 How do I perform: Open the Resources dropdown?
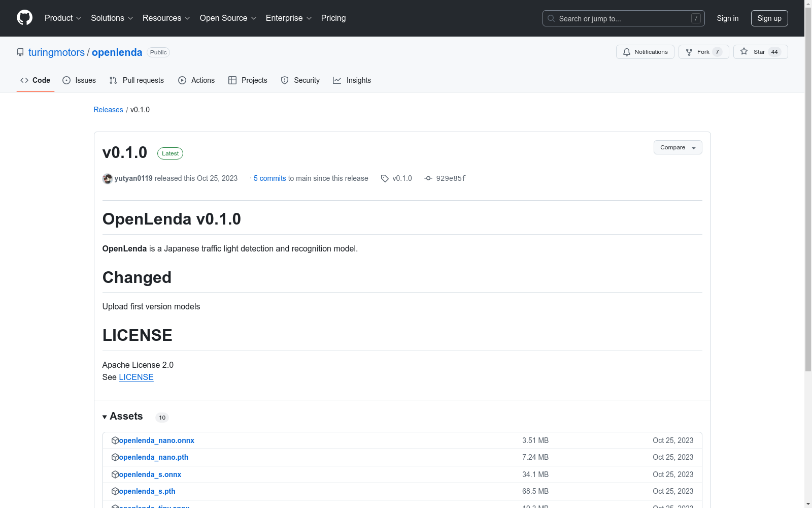166,18
